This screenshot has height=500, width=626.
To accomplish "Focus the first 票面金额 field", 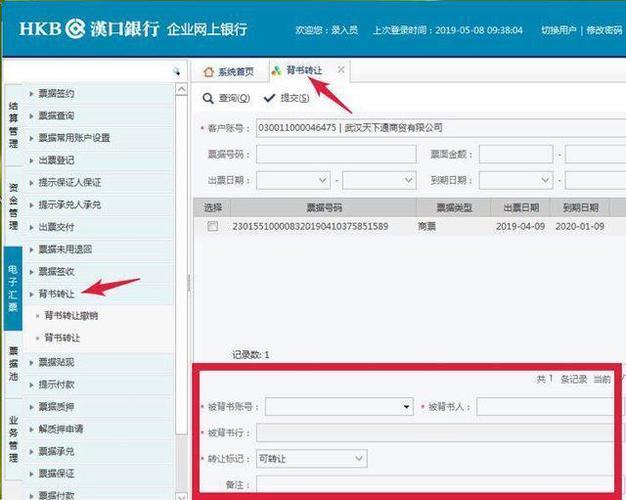I will pyautogui.click(x=516, y=154).
